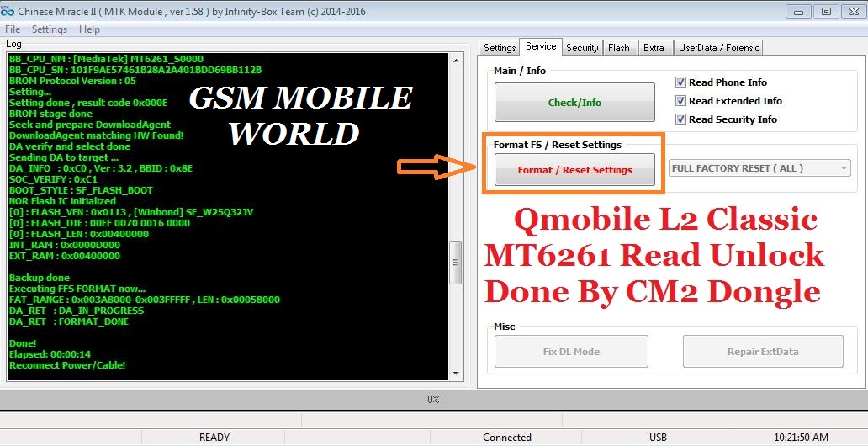This screenshot has width=868, height=446.
Task: Click the Connected status bar entry
Action: point(506,438)
